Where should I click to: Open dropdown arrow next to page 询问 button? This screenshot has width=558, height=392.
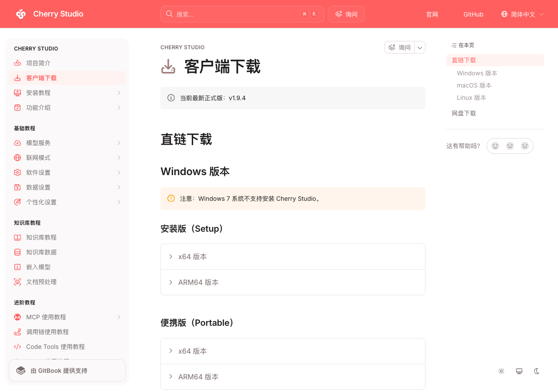(420, 47)
